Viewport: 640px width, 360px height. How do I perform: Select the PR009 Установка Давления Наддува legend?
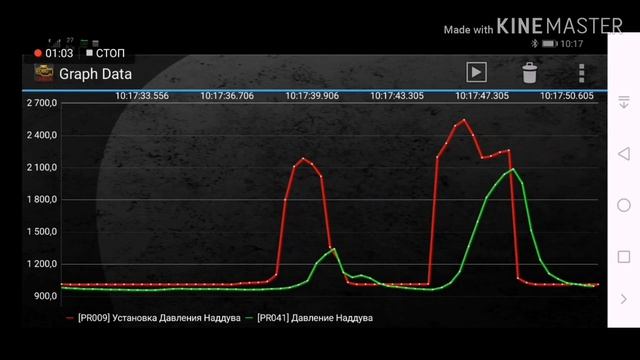pyautogui.click(x=159, y=318)
